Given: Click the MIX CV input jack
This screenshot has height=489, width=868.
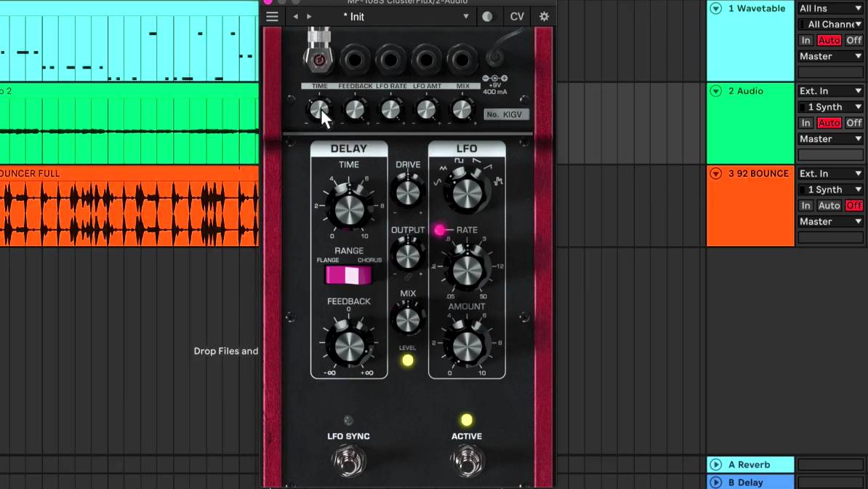Looking at the screenshot, I should pyautogui.click(x=461, y=60).
